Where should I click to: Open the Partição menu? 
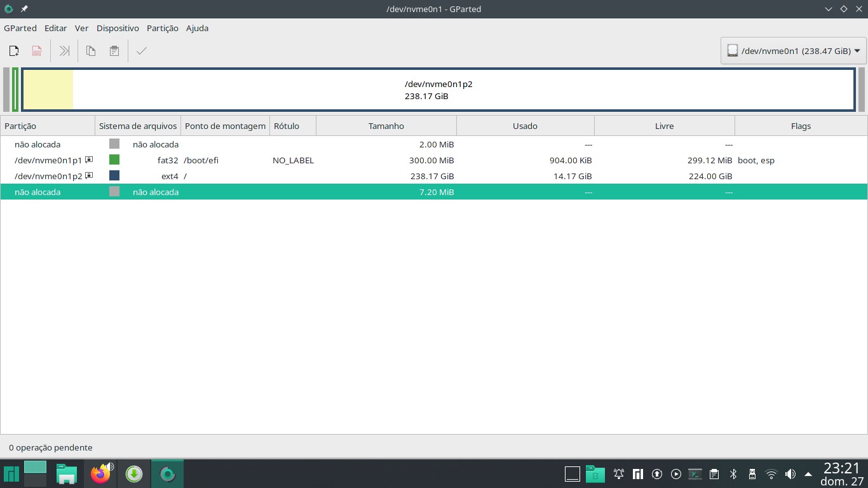pos(163,28)
